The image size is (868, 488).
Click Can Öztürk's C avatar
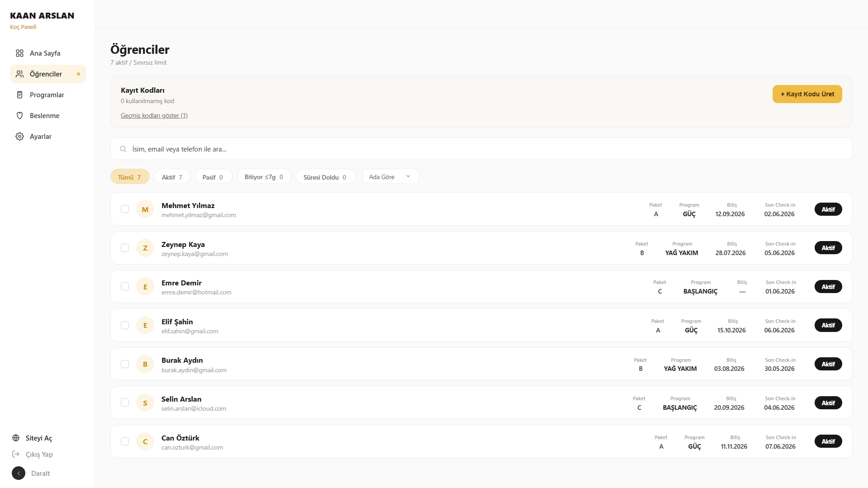click(x=145, y=441)
